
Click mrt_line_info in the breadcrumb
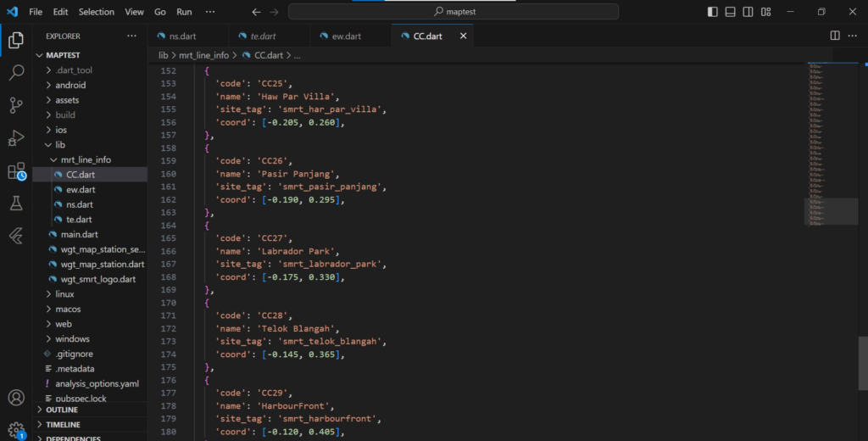(203, 55)
